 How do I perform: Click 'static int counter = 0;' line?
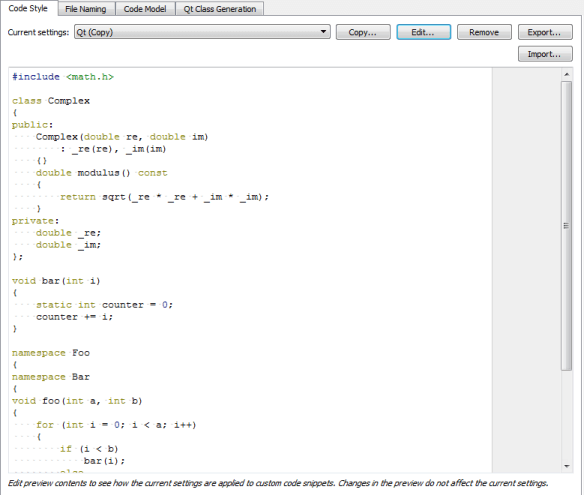(x=104, y=305)
